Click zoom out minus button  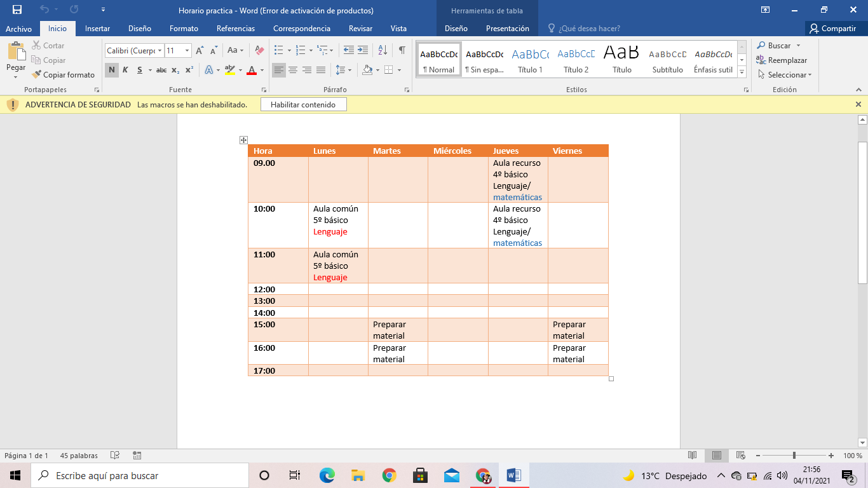tap(757, 456)
